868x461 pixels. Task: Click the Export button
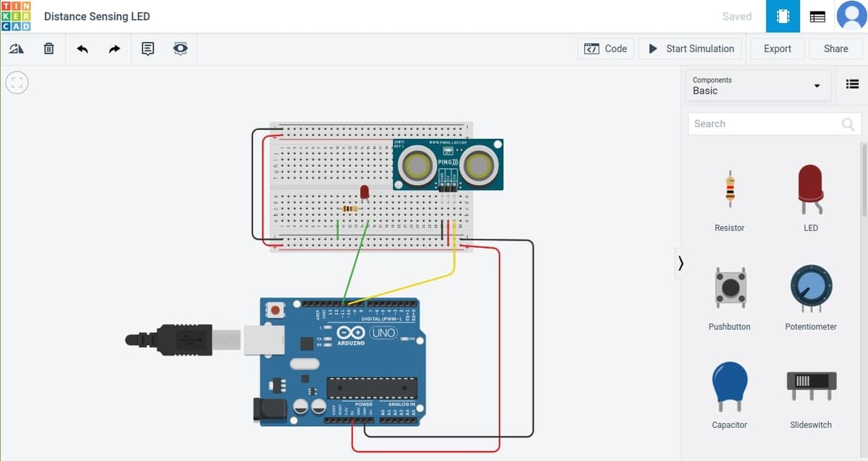(x=778, y=49)
